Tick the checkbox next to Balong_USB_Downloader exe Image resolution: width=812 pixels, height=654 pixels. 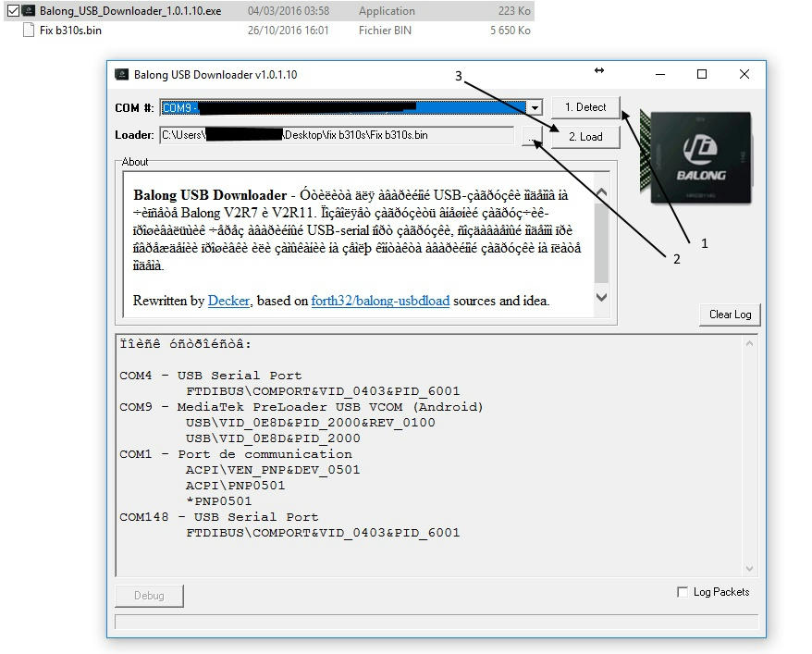(x=14, y=10)
